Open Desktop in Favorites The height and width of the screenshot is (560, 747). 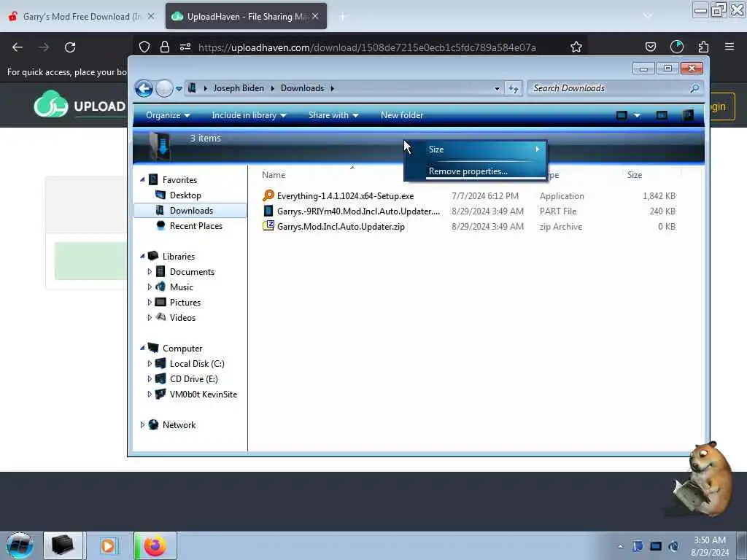tap(185, 195)
